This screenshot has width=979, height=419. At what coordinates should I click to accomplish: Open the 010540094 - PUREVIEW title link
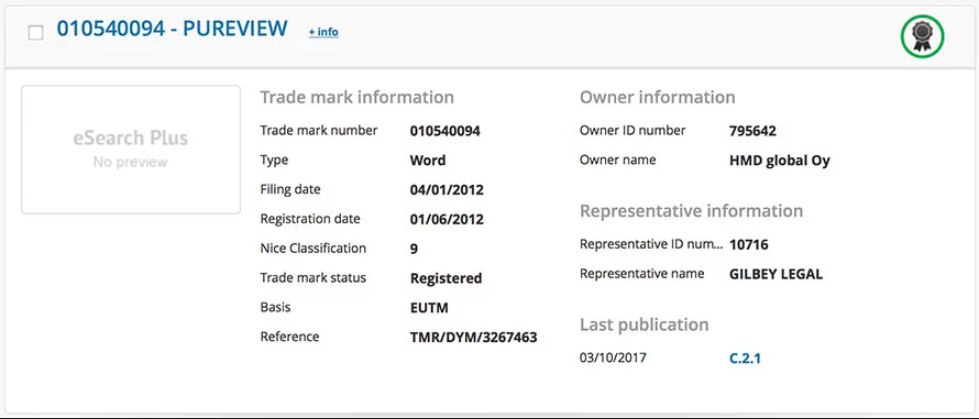pyautogui.click(x=172, y=29)
